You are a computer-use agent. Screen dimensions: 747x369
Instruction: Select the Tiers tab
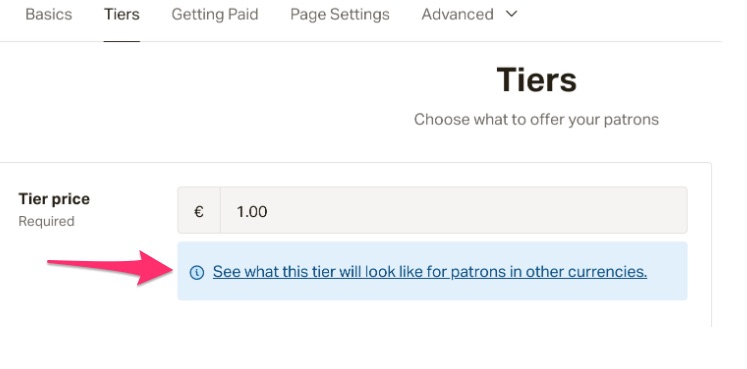pos(122,14)
